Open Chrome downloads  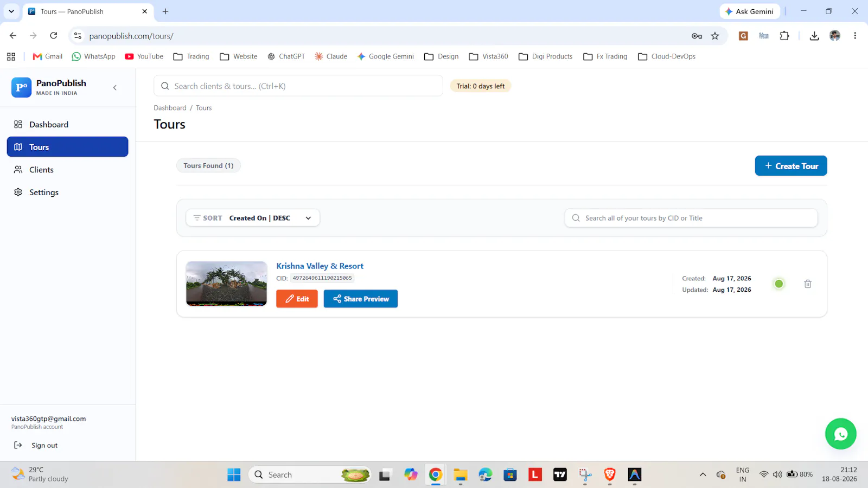tap(814, 36)
